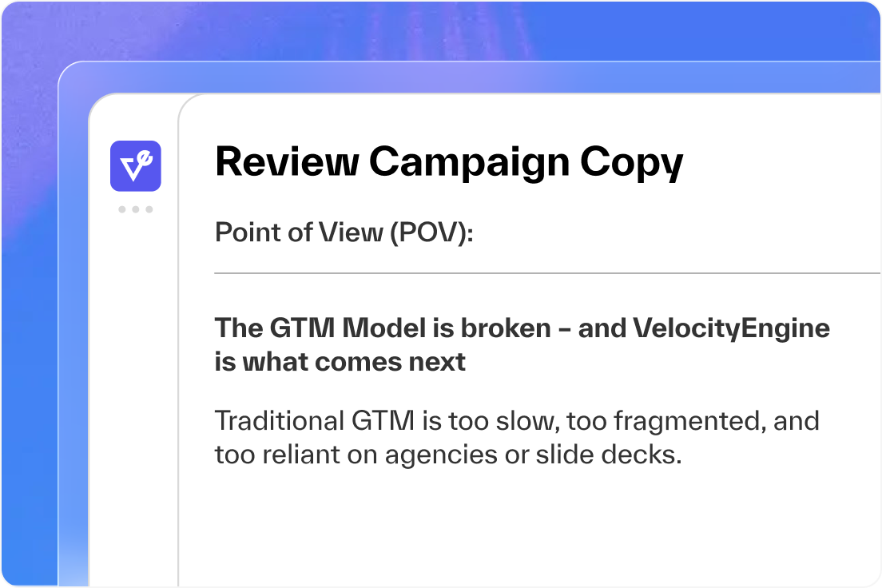Click the word "Review" in the title
The image size is (882, 588).
click(286, 162)
